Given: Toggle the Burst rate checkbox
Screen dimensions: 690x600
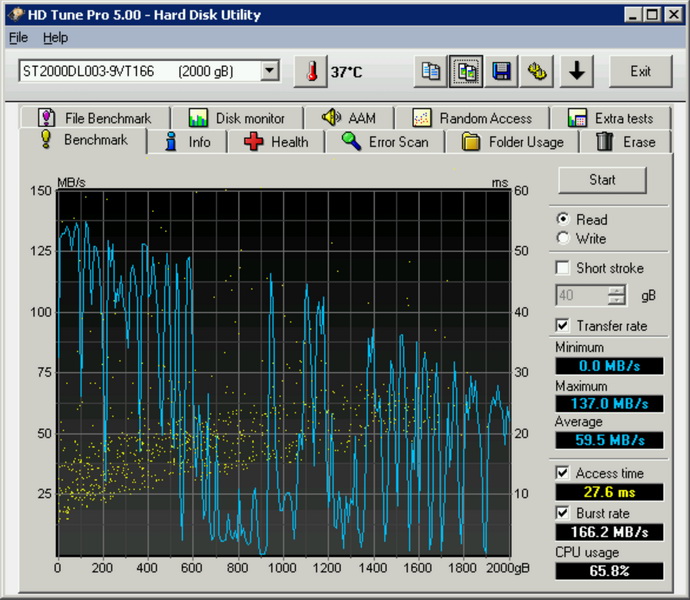Looking at the screenshot, I should pyautogui.click(x=562, y=513).
